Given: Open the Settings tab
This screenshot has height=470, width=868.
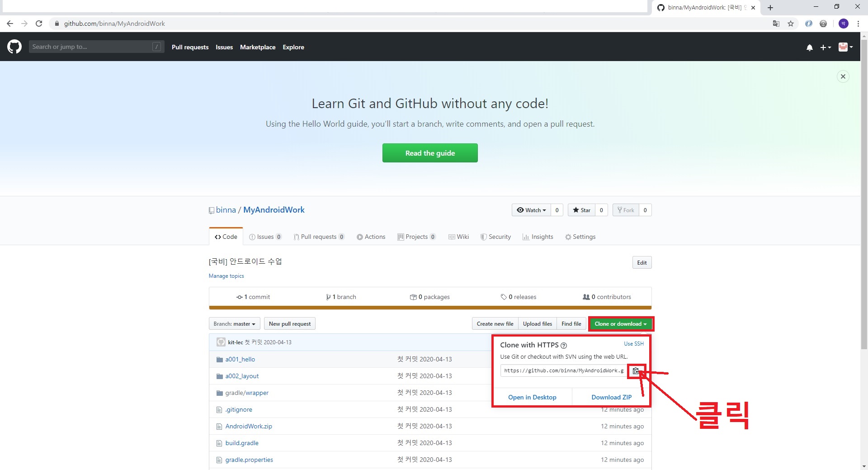Looking at the screenshot, I should [580, 237].
